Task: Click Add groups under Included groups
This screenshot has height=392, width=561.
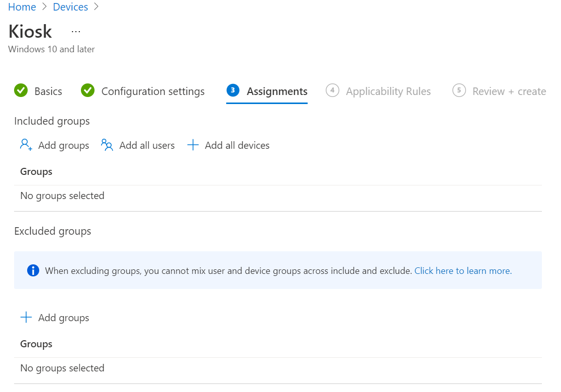Action: tap(63, 145)
